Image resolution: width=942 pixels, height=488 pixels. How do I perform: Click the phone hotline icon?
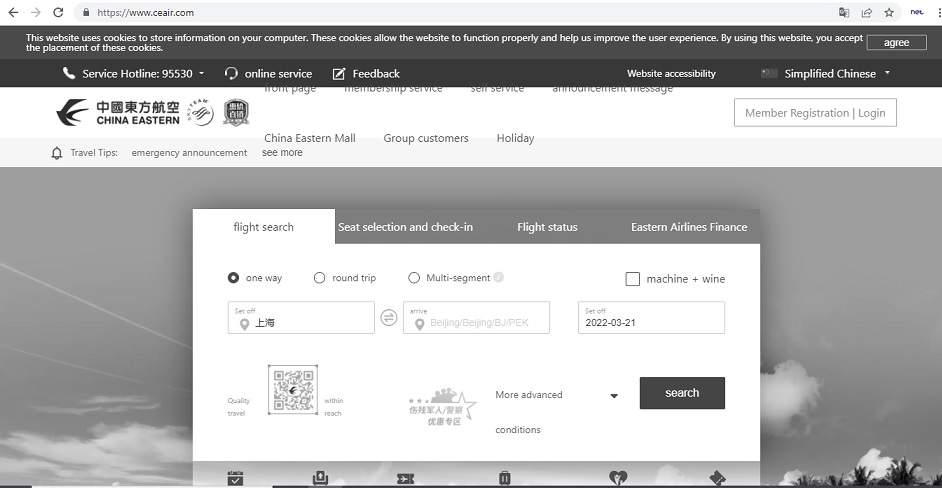(x=69, y=73)
